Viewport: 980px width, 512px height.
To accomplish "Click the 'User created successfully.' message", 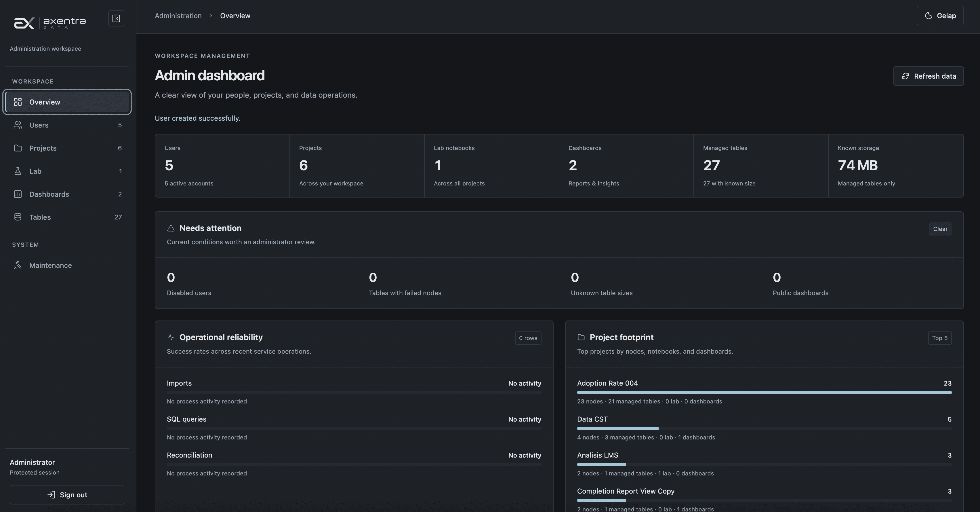I will click(197, 118).
